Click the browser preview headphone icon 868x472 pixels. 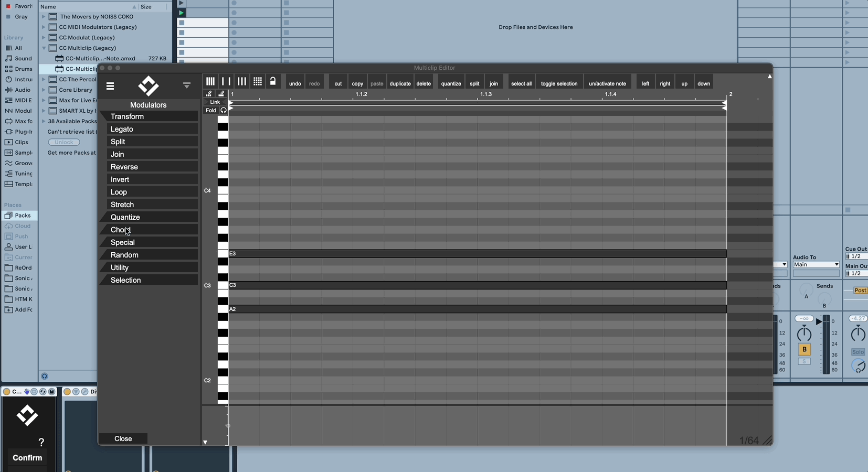45,376
